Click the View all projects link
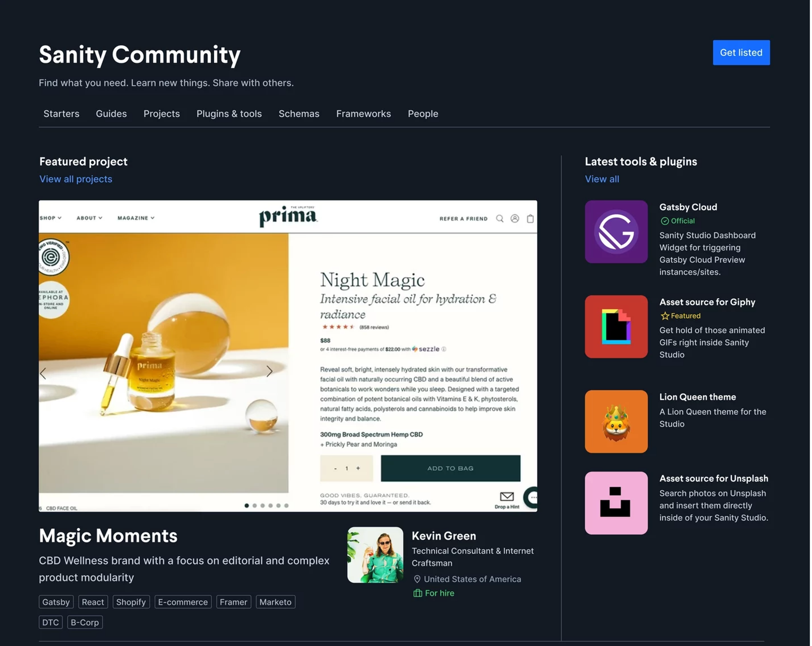The image size is (812, 646). point(76,179)
